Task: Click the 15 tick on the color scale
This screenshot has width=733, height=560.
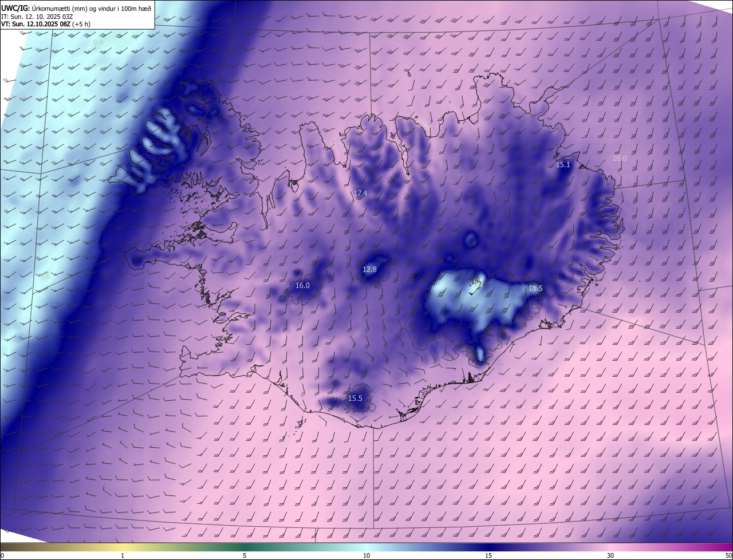Action: [488, 556]
